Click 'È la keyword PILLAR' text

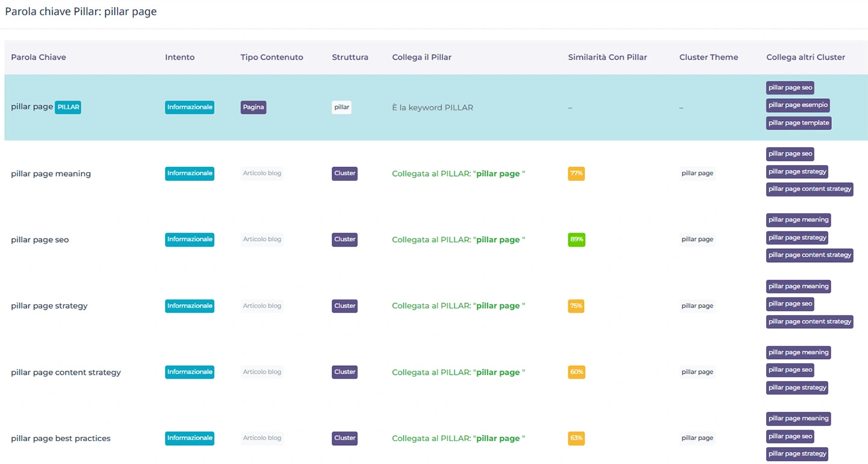[432, 108]
